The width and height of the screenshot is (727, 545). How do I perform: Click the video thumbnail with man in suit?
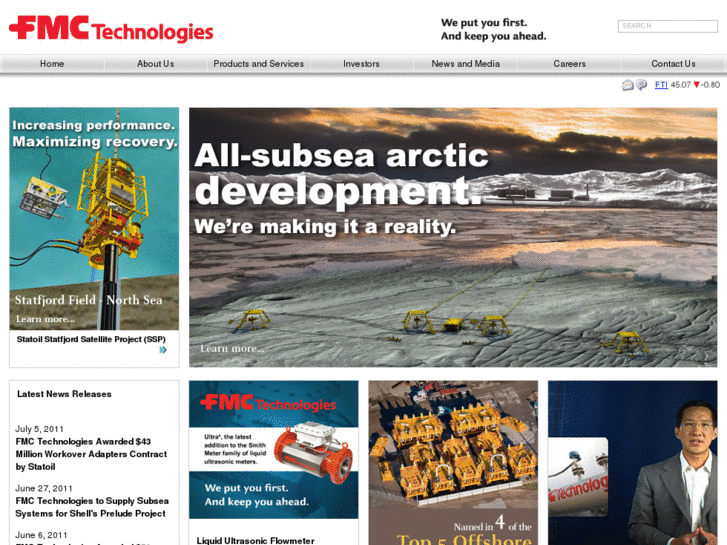click(632, 463)
